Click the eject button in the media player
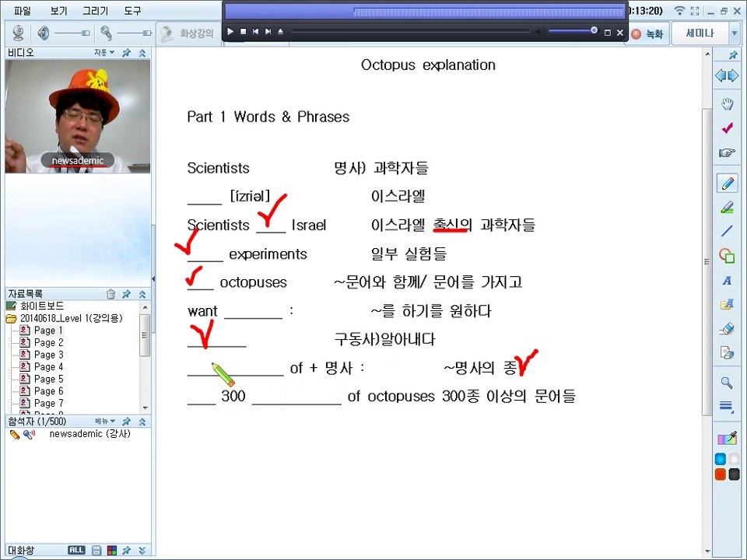747x560 pixels. tap(281, 31)
